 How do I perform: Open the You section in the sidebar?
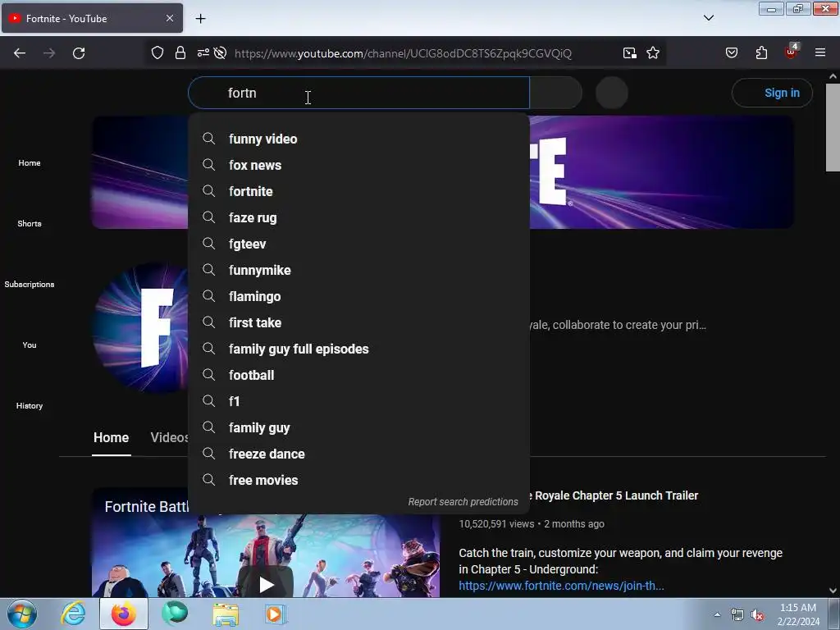click(30, 345)
